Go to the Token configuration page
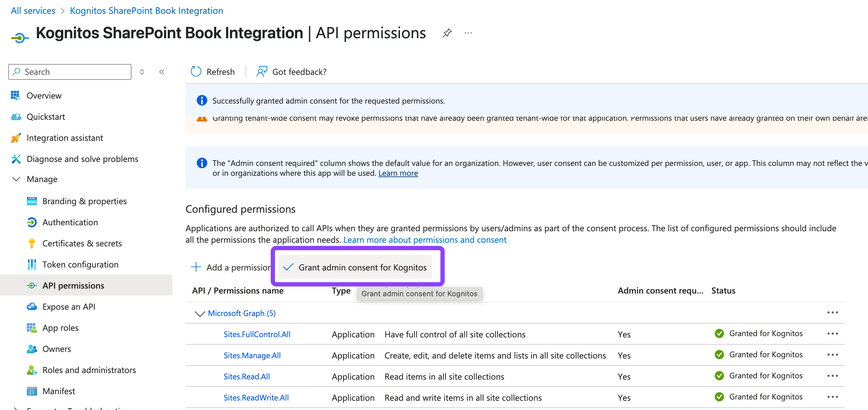Image resolution: width=868 pixels, height=410 pixels. pyautogui.click(x=80, y=264)
